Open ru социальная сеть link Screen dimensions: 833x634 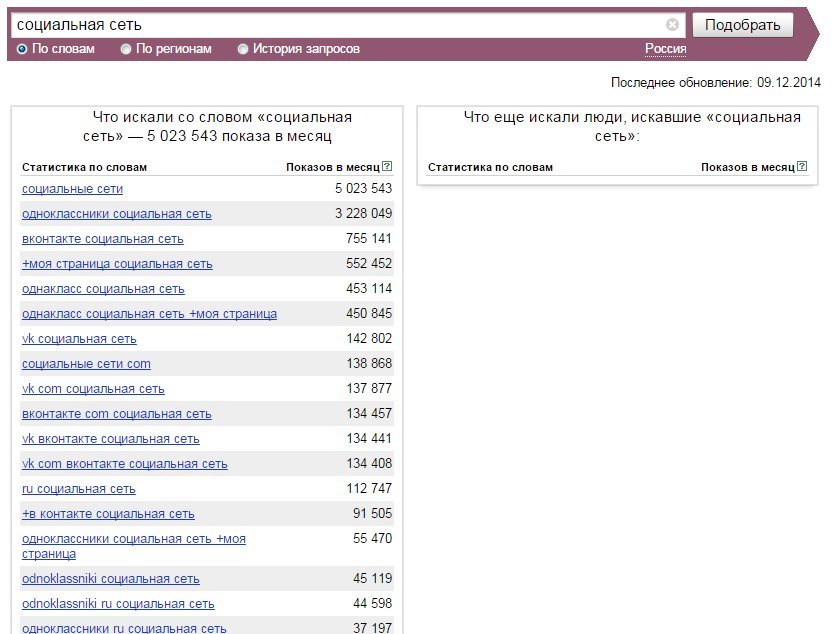point(79,488)
